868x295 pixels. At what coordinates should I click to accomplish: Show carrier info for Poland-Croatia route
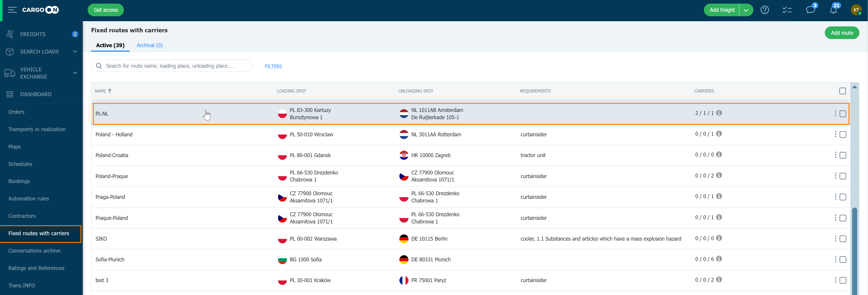coord(719,155)
